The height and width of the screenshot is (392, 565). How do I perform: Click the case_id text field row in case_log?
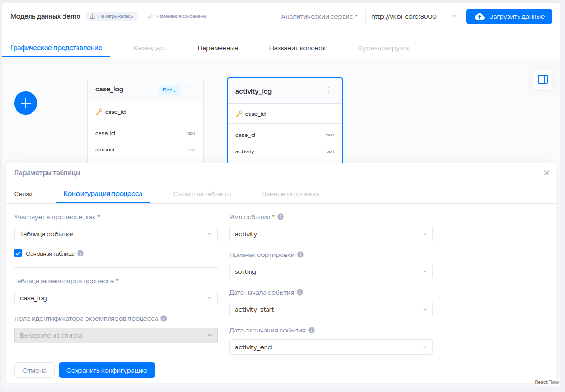click(x=145, y=133)
